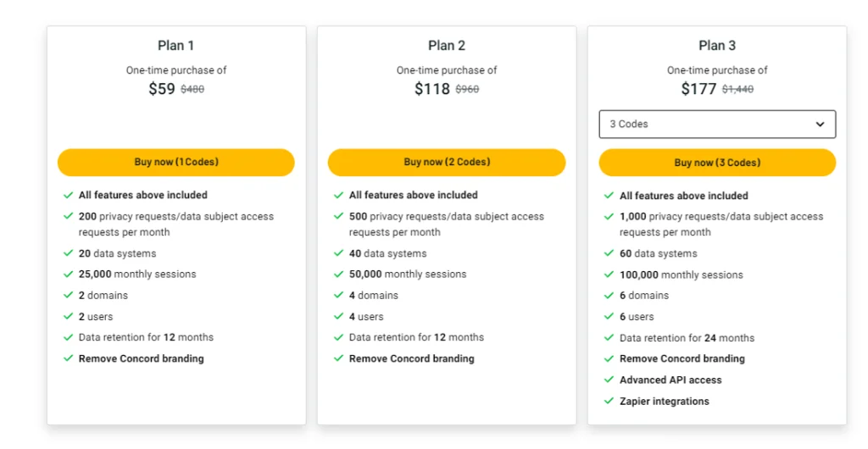Screen dimensions: 868x449
Task: Click checkmark beside 25,000 monthly sessions
Action: 68,274
